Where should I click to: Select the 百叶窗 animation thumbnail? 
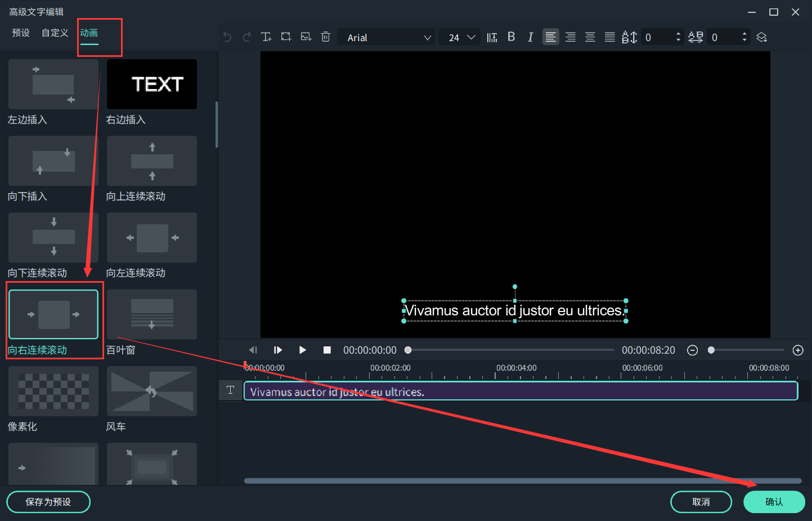coord(151,314)
